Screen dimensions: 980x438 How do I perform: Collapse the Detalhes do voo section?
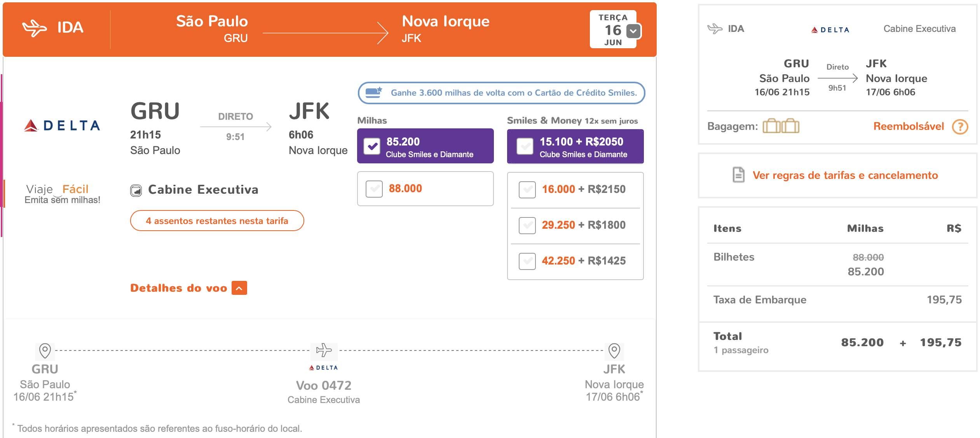tap(239, 288)
